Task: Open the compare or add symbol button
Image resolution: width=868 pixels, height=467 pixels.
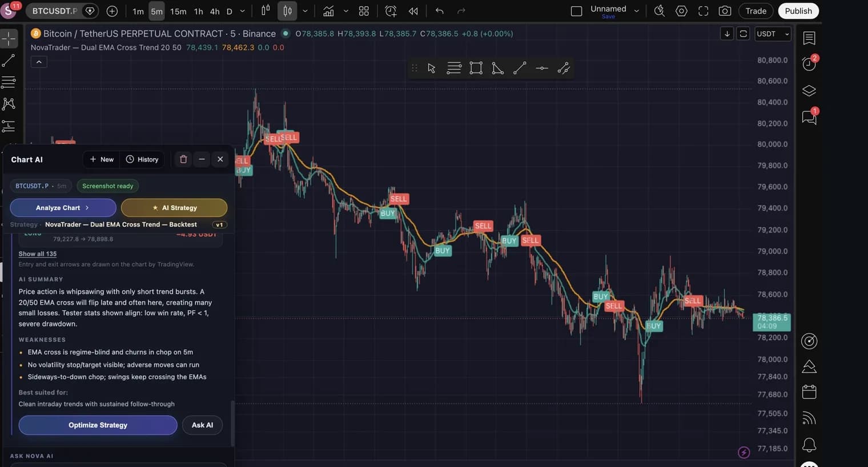Action: click(x=112, y=11)
